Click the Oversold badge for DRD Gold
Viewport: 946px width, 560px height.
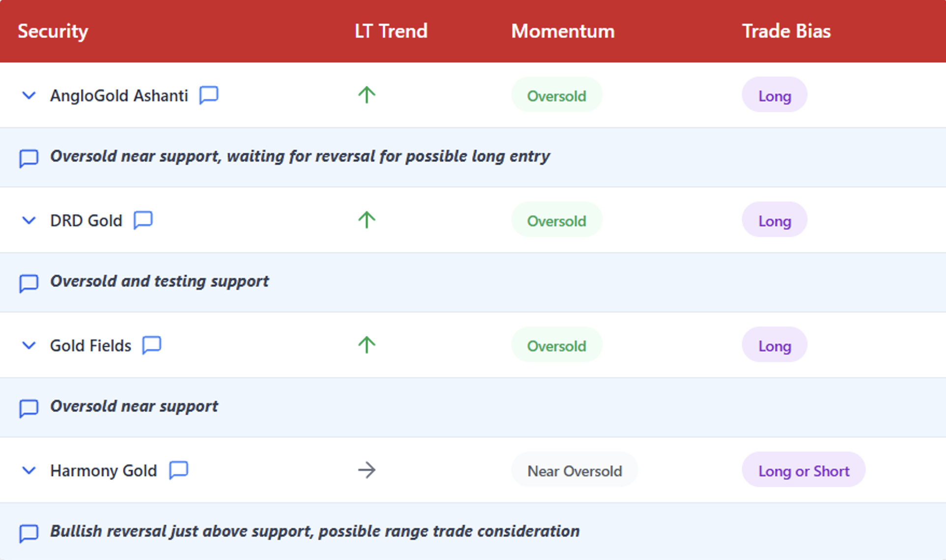pos(556,220)
